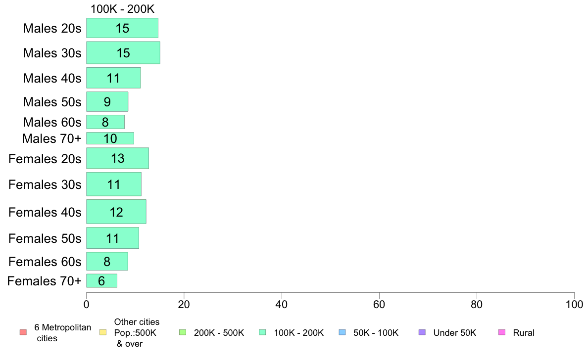Select the blue 50K - 100K legend swatch
This screenshot has height=364, width=588.
342,332
